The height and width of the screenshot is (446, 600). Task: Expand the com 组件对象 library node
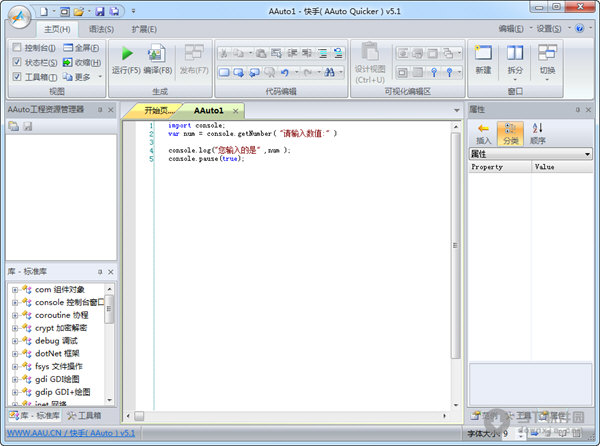click(x=15, y=290)
